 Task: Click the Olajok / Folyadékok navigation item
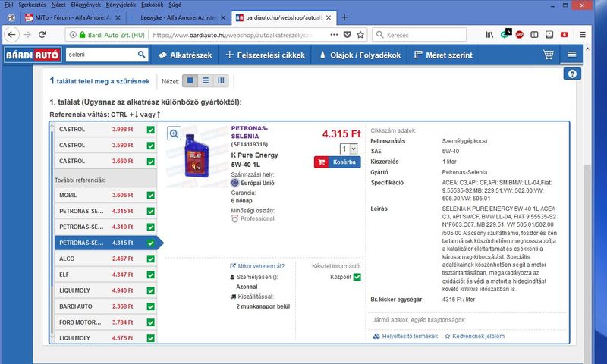tap(360, 55)
